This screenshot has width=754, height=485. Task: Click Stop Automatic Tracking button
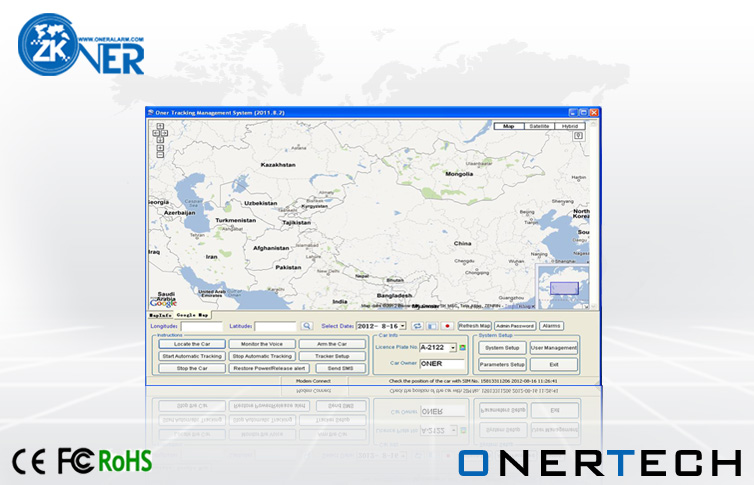[262, 356]
